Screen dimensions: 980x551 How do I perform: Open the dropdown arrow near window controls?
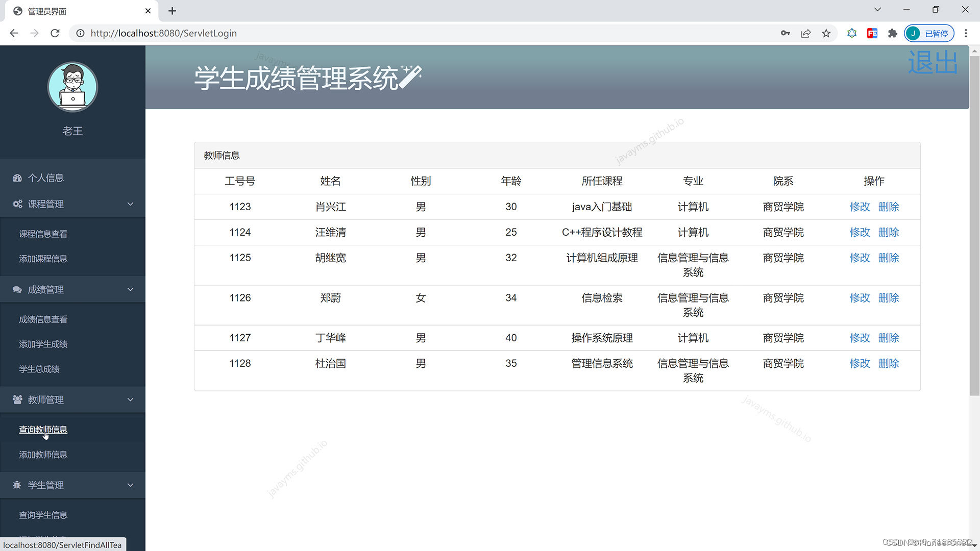click(x=877, y=9)
